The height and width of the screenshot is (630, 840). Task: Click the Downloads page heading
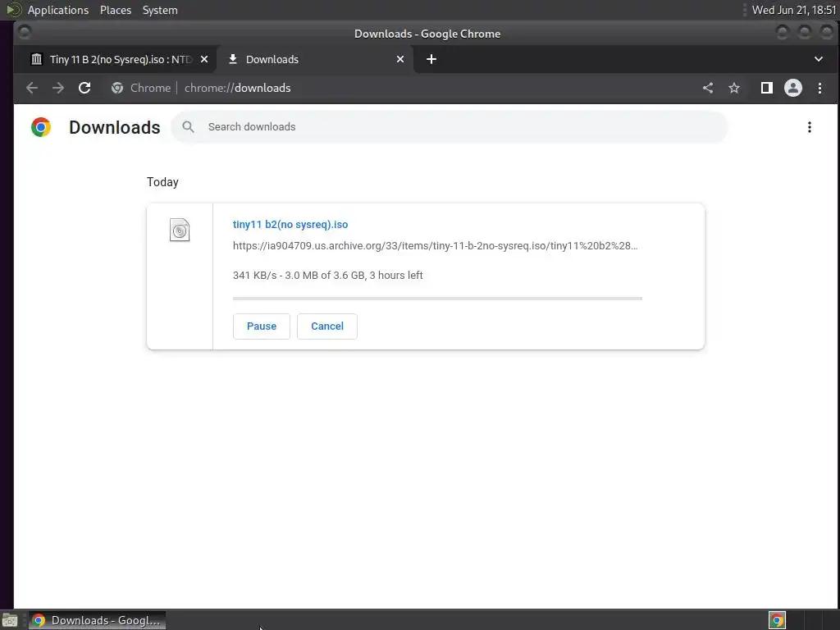[115, 127]
